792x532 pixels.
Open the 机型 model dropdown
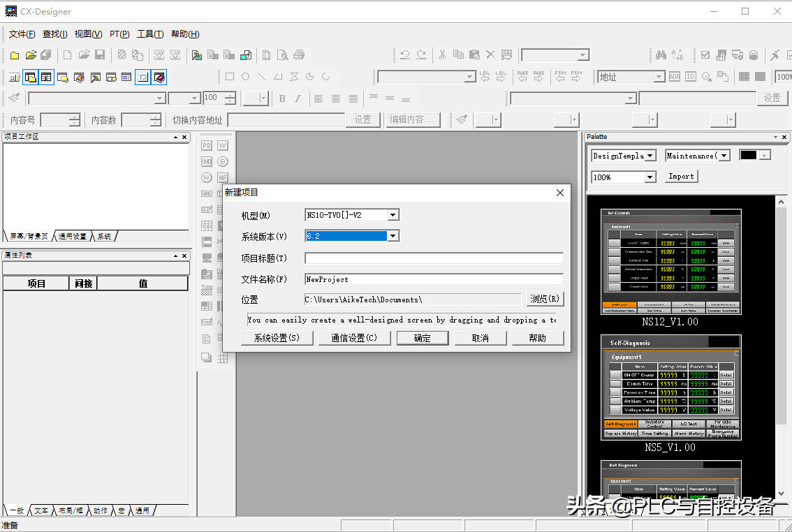(x=393, y=215)
